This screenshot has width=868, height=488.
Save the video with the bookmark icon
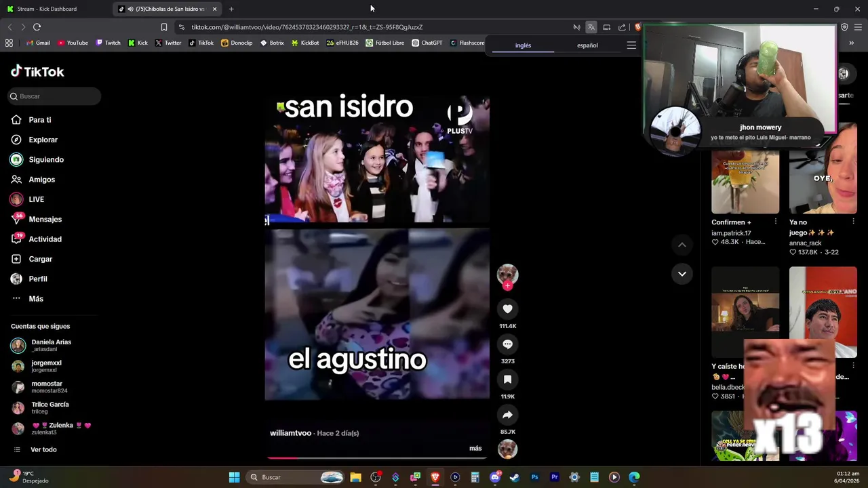(507, 380)
